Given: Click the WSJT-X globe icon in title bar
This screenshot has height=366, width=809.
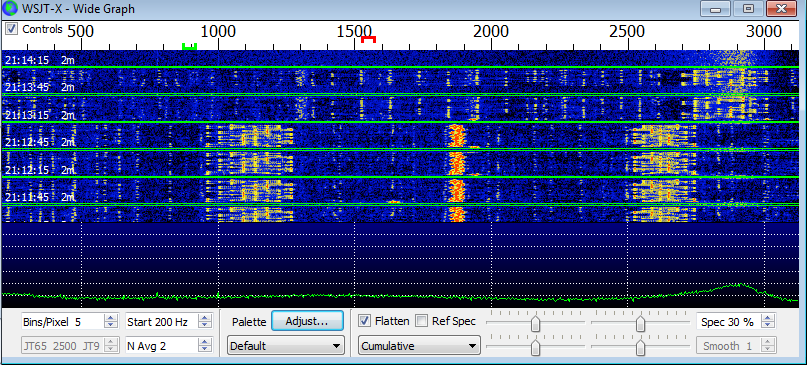Looking at the screenshot, I should point(10,9).
